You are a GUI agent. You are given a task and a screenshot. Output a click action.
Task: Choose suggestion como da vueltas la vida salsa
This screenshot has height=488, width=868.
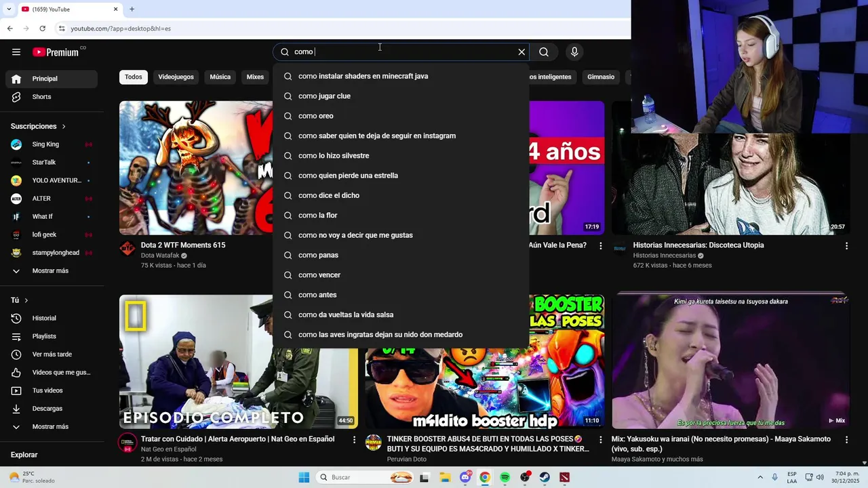point(401,314)
